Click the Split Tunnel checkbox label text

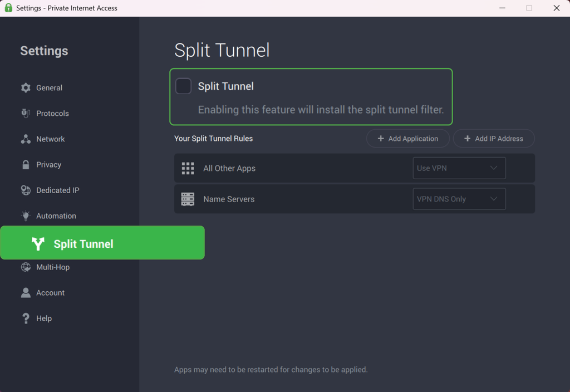pyautogui.click(x=226, y=86)
